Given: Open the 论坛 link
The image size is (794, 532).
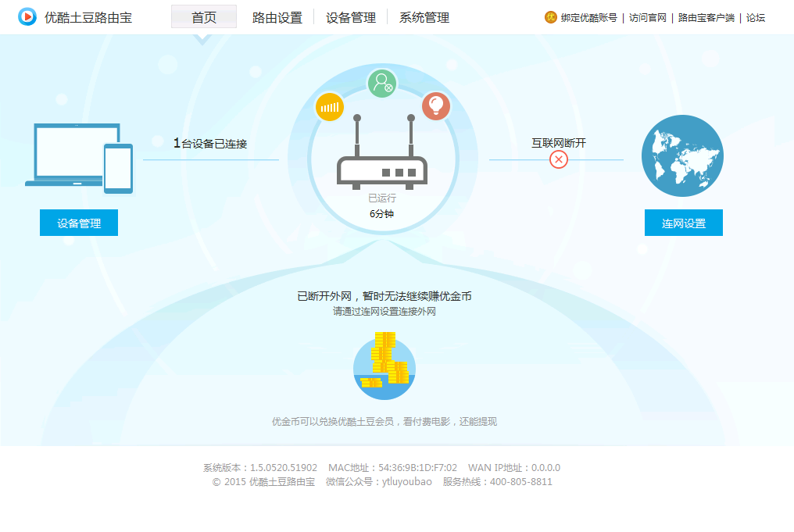Looking at the screenshot, I should [756, 18].
